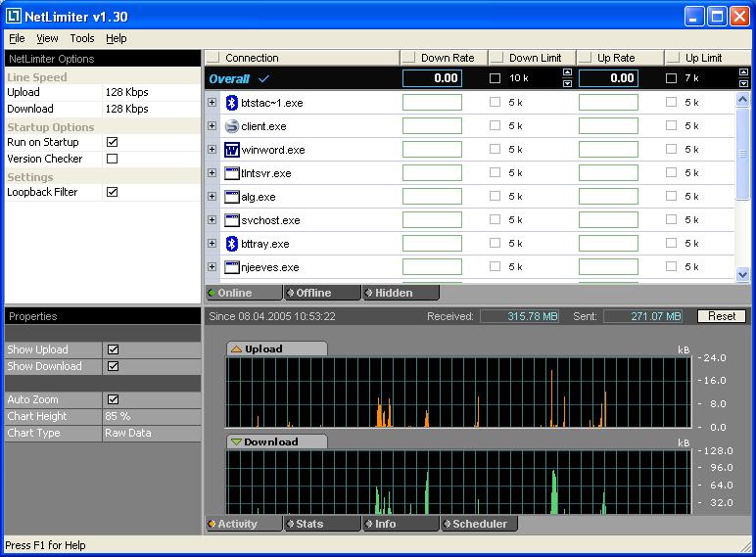Click the Bluetooth icon of bttray.exe

coord(232,244)
